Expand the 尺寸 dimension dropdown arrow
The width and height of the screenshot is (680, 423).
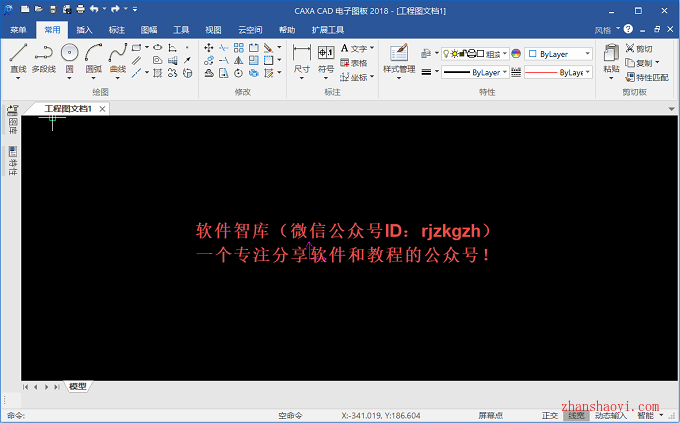pyautogui.click(x=302, y=78)
